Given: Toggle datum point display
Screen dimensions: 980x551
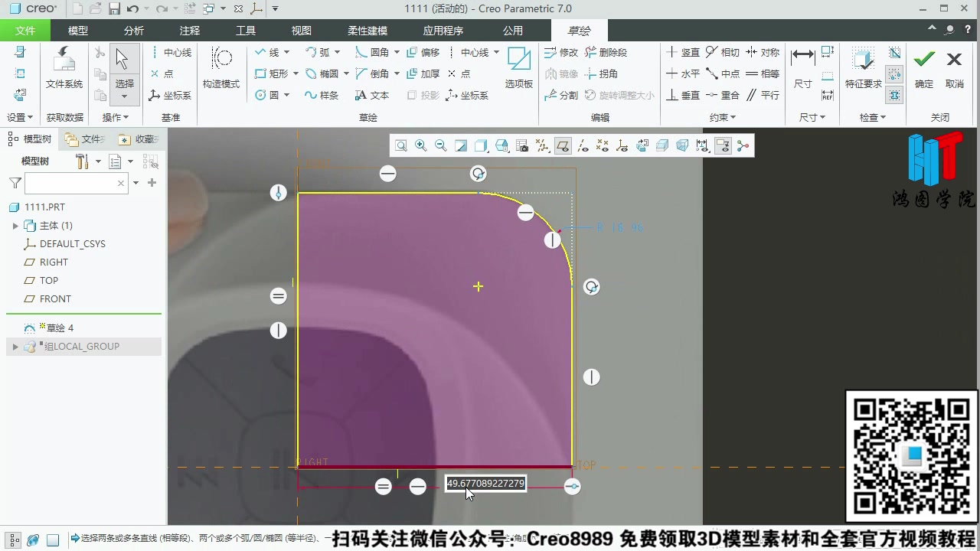Looking at the screenshot, I should pyautogui.click(x=603, y=145).
